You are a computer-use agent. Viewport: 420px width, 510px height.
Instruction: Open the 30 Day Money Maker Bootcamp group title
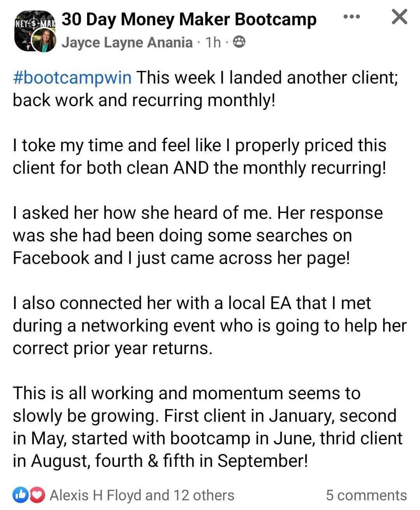click(x=189, y=19)
